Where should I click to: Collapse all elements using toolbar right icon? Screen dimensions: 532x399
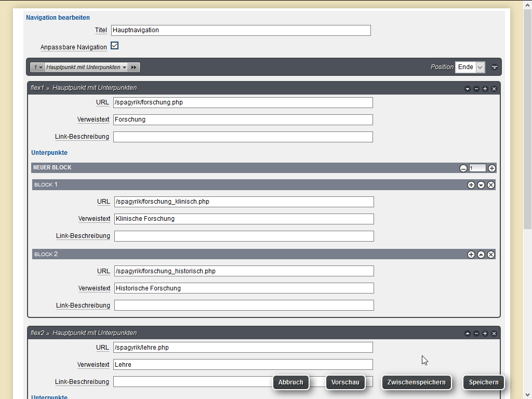(494, 67)
